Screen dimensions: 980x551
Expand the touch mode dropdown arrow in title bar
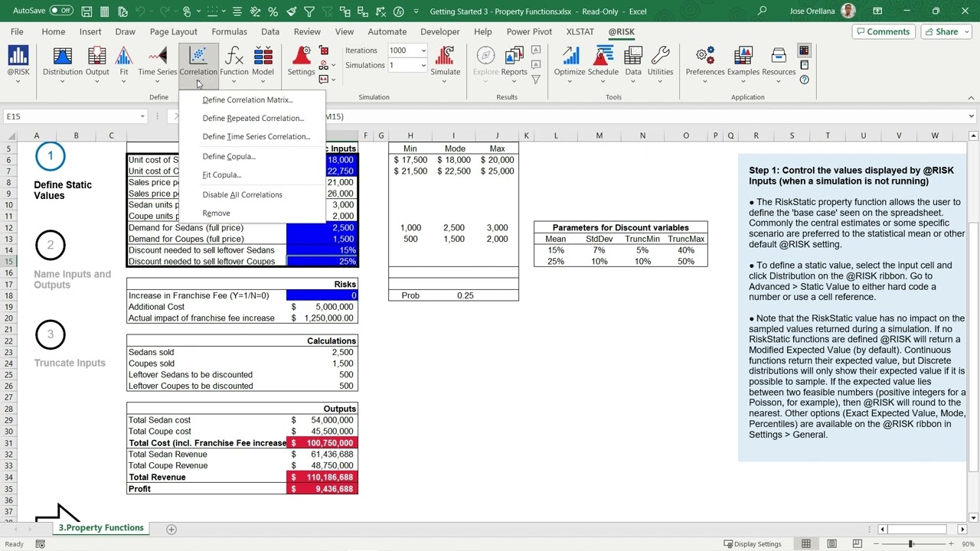tap(197, 11)
